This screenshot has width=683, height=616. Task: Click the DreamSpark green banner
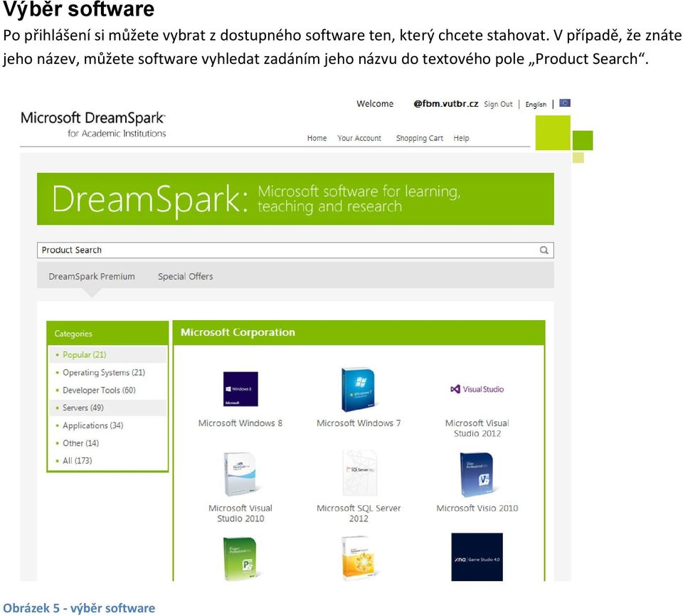pyautogui.click(x=295, y=198)
